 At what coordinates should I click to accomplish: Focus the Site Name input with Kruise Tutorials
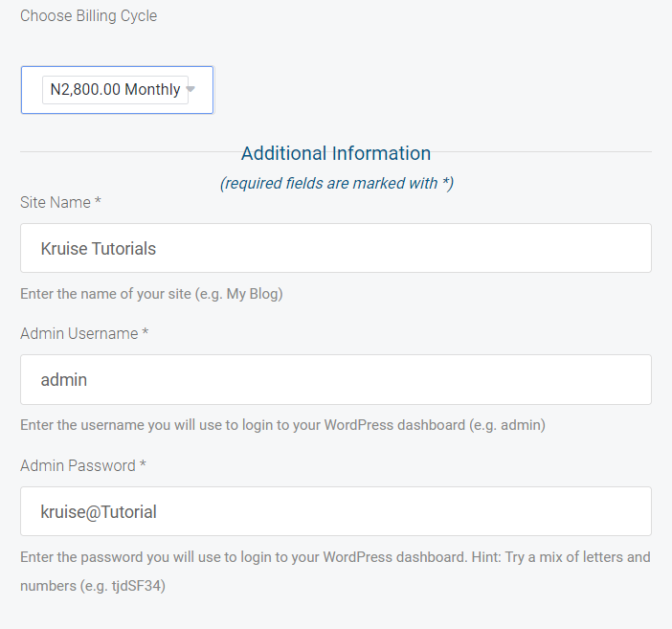pyautogui.click(x=335, y=248)
